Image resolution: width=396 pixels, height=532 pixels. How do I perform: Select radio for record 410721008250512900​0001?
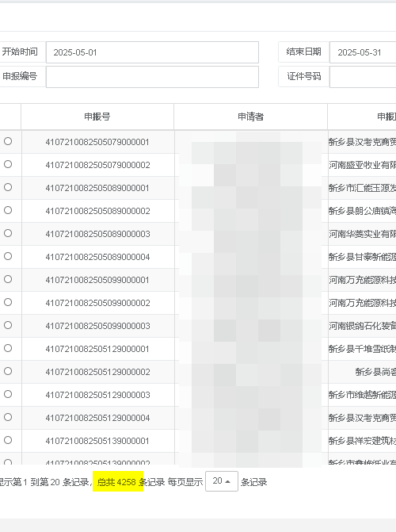click(8, 348)
